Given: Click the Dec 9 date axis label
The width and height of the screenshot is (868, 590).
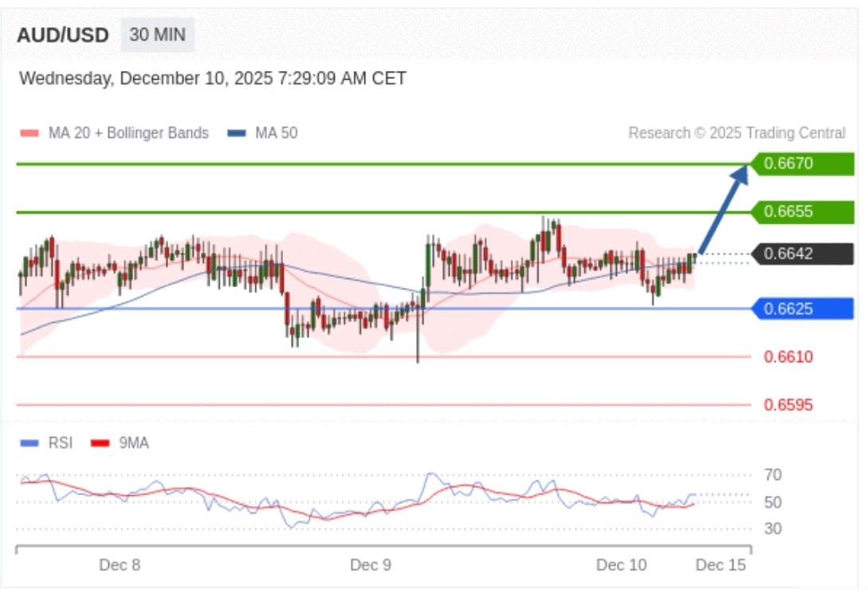Looking at the screenshot, I should [x=371, y=565].
